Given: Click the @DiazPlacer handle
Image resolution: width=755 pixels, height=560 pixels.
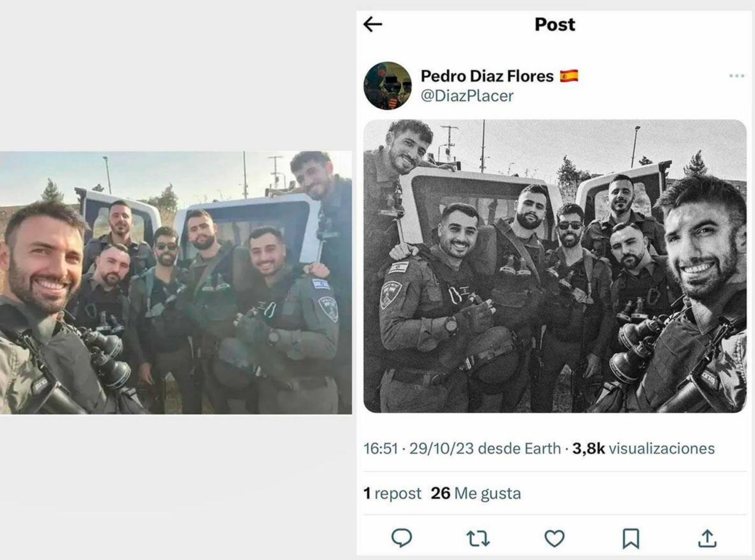Looking at the screenshot, I should (x=466, y=96).
